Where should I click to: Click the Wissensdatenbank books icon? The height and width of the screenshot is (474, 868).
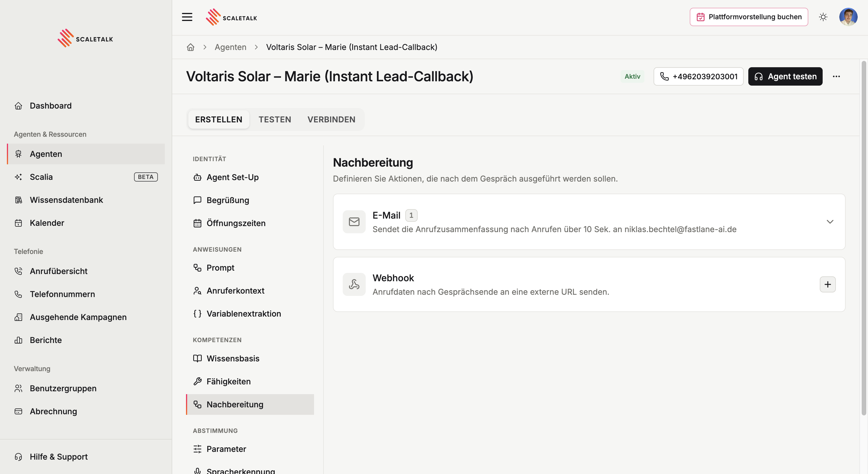19,200
